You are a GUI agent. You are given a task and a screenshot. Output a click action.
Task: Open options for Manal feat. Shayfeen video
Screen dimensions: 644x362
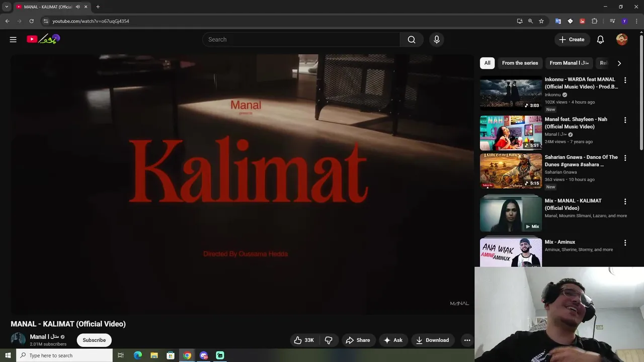625,120
